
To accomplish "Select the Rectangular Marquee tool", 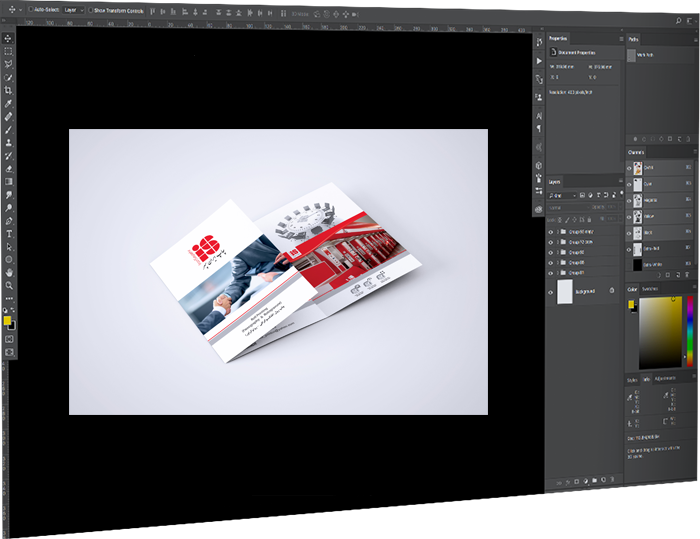I will pyautogui.click(x=9, y=51).
